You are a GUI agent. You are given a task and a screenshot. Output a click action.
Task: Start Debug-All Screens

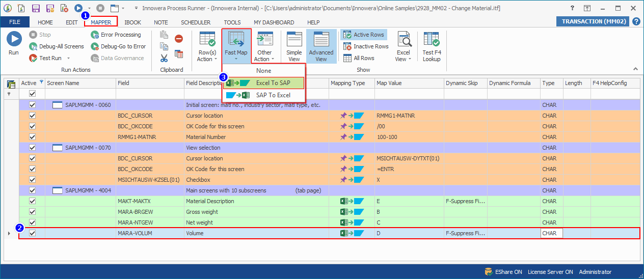point(57,46)
